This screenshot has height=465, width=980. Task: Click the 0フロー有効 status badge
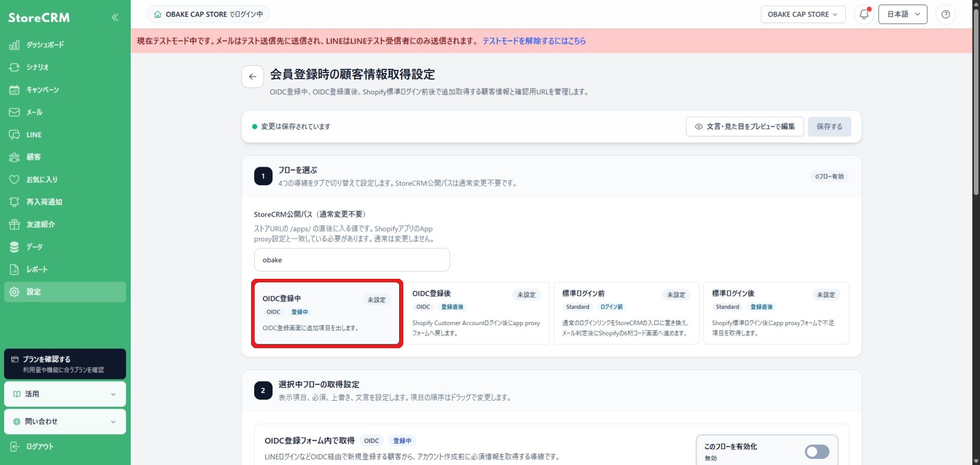point(829,176)
